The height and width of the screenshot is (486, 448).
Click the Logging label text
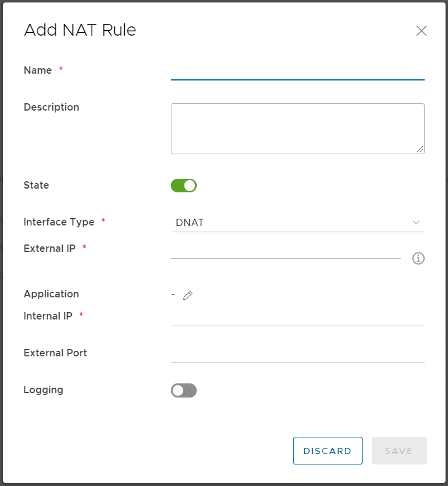tap(44, 390)
